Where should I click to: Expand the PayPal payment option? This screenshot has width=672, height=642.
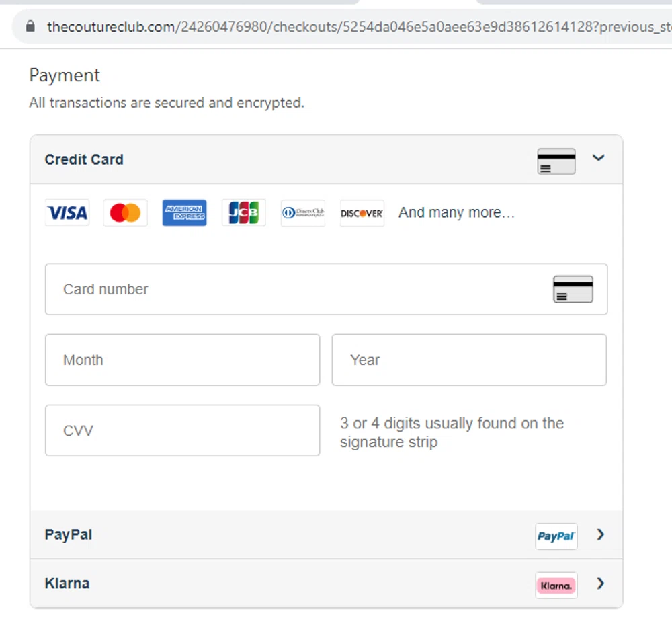[x=600, y=535]
